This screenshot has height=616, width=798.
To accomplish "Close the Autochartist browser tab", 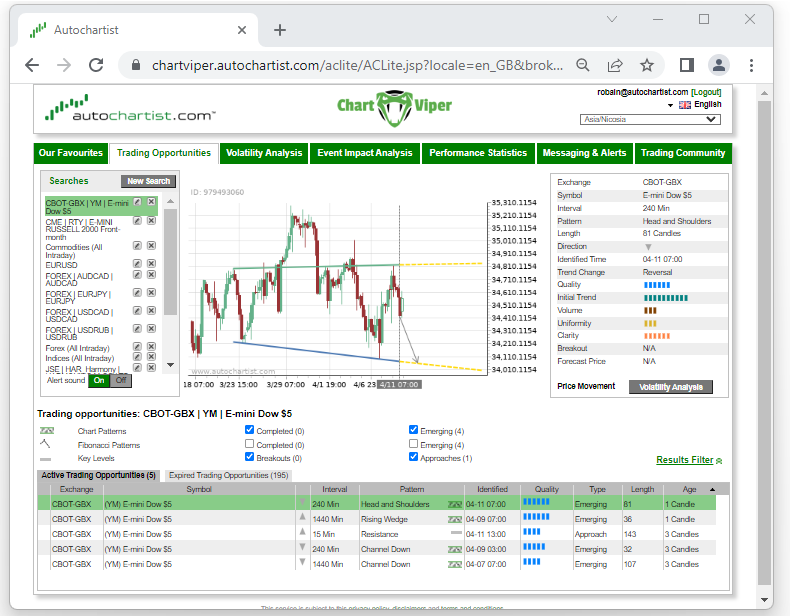I will click(x=242, y=30).
